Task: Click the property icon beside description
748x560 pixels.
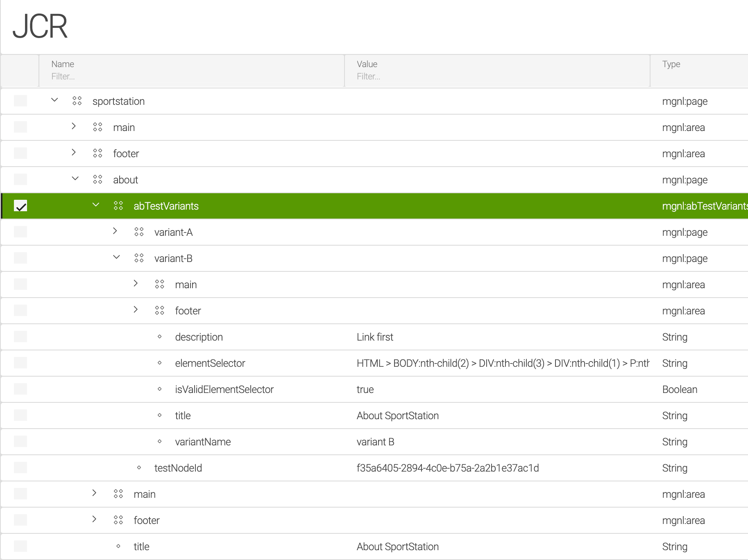Action: point(160,336)
